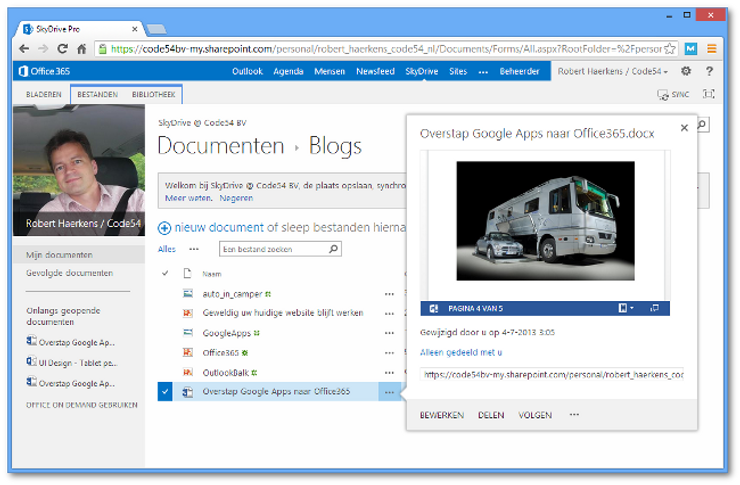The width and height of the screenshot is (740, 485).
Task: Click the Documenten breadcrumb title
Action: pos(221,146)
